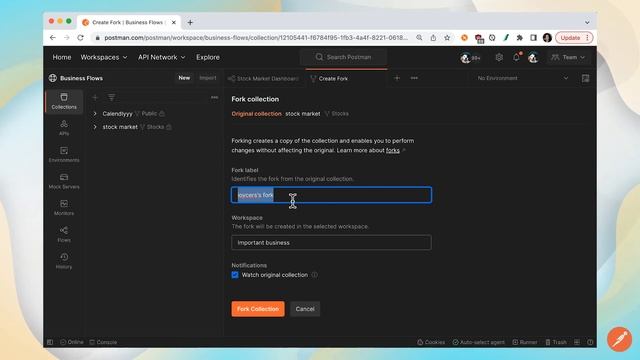Click the help question mark icon
The height and width of the screenshot is (360, 640).
pyautogui.click(x=590, y=342)
